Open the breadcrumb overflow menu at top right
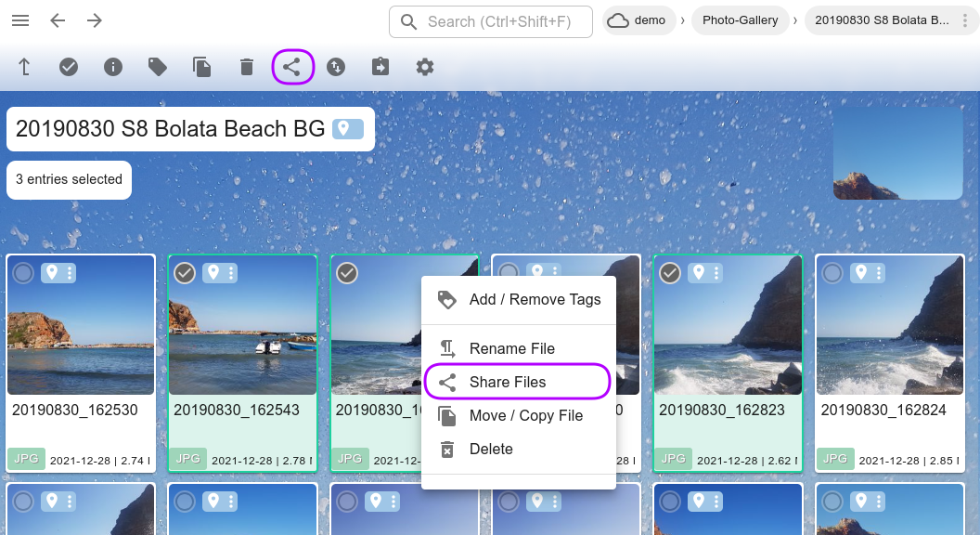 point(966,20)
